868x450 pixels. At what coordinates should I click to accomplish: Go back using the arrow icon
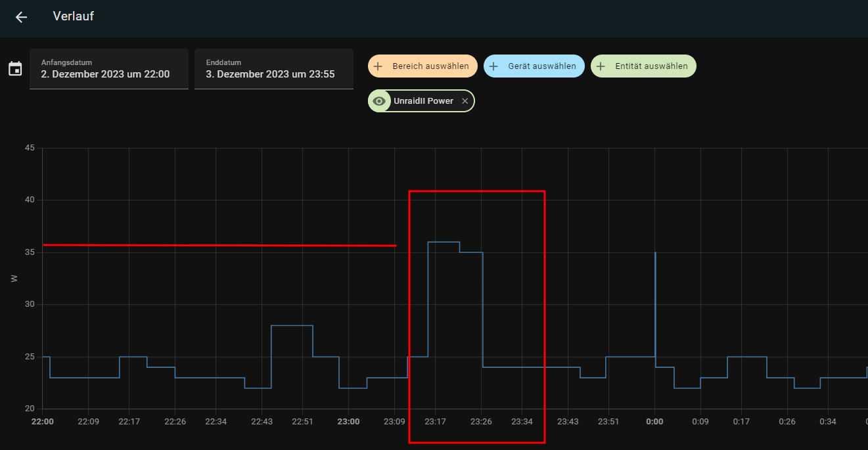point(21,17)
